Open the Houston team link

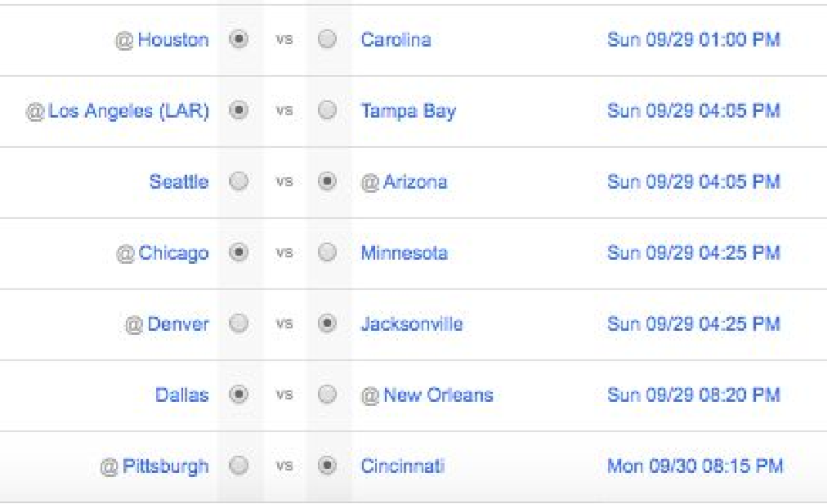173,39
